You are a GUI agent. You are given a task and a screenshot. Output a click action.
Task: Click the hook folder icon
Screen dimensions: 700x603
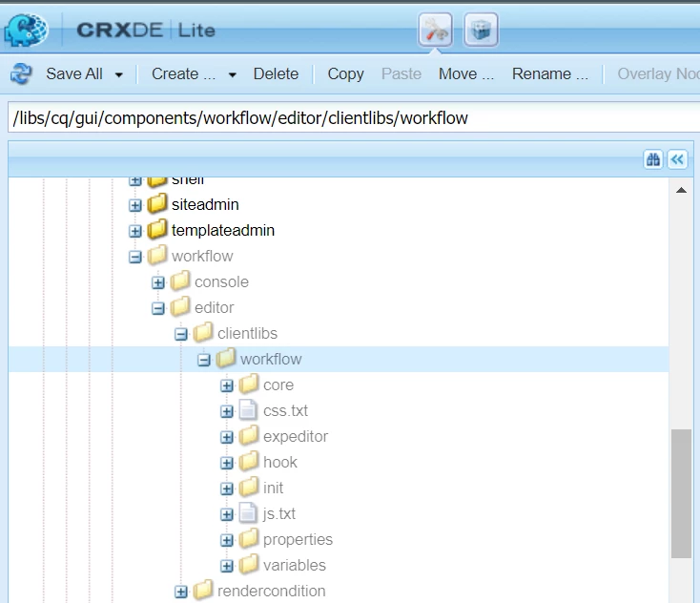tap(249, 462)
